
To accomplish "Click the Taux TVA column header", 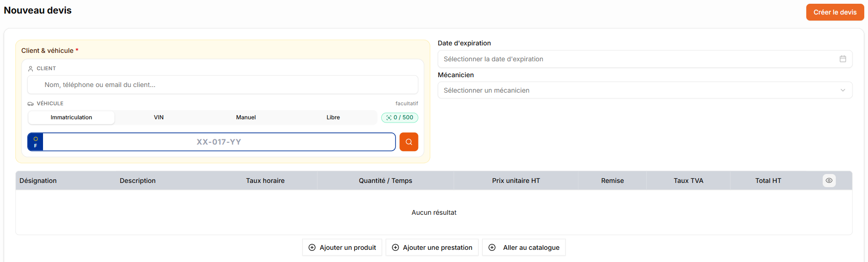I will [688, 181].
